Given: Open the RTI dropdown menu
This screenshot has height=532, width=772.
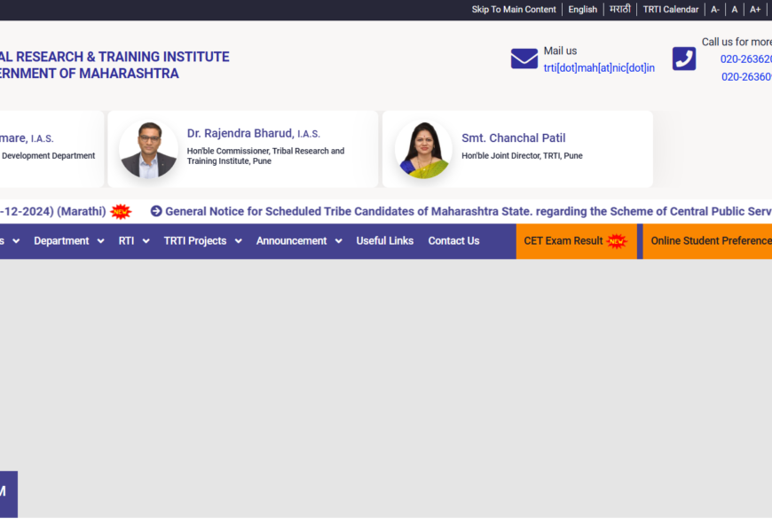Looking at the screenshot, I should coord(133,241).
